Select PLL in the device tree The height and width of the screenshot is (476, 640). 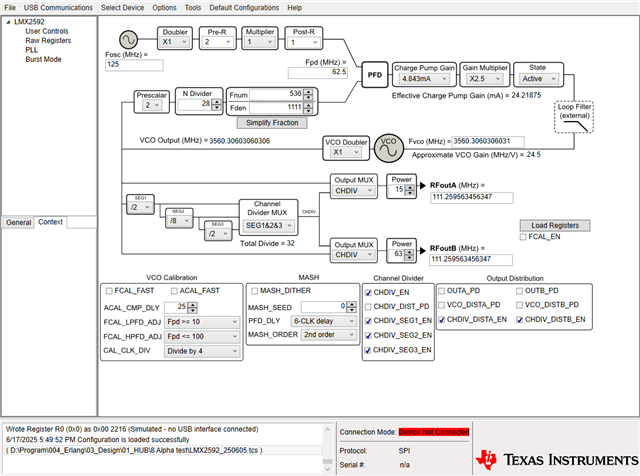coord(31,50)
